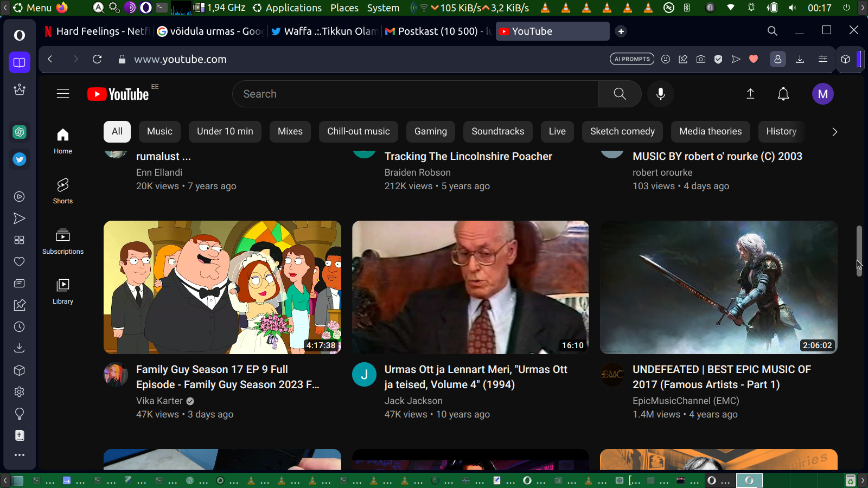Open the purple M account menu
Image resolution: width=868 pixels, height=488 pixels.
pos(822,94)
